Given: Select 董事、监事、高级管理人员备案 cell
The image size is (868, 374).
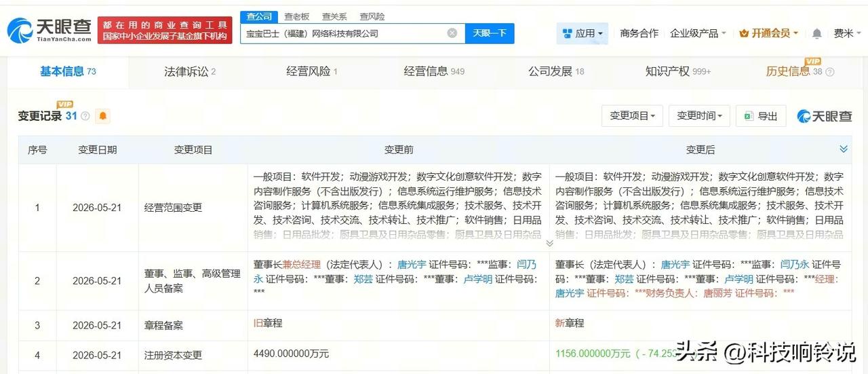Looking at the screenshot, I should tap(193, 281).
